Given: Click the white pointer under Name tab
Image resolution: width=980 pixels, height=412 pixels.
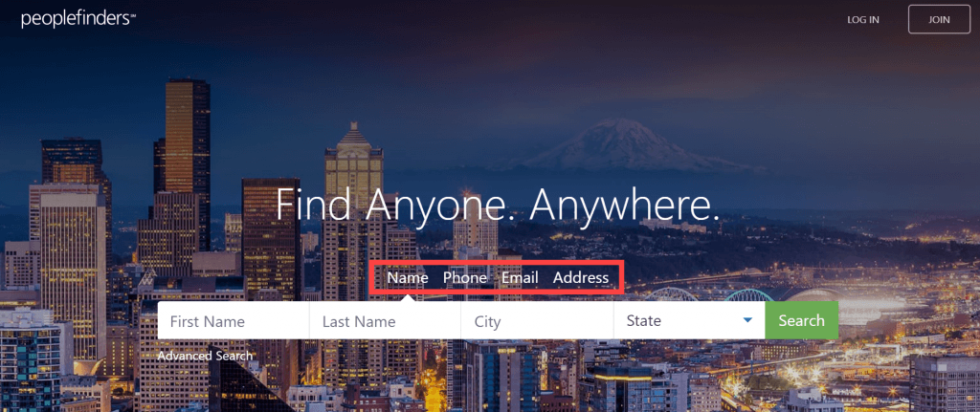Looking at the screenshot, I should pos(408,298).
